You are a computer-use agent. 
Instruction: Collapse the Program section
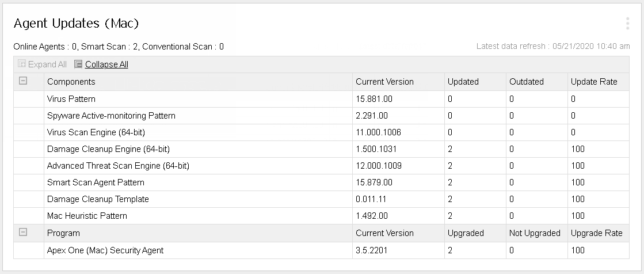(x=23, y=233)
